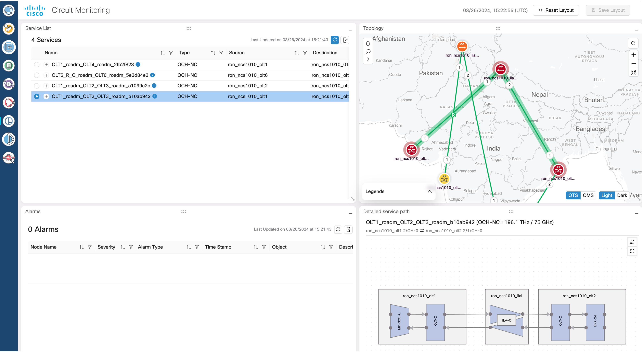This screenshot has height=352, width=644.
Task: Switch map layer to OMS
Action: 588,195
